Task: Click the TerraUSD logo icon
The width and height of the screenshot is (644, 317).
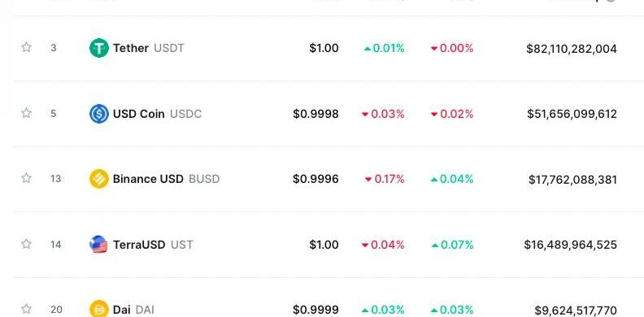Action: pos(99,245)
